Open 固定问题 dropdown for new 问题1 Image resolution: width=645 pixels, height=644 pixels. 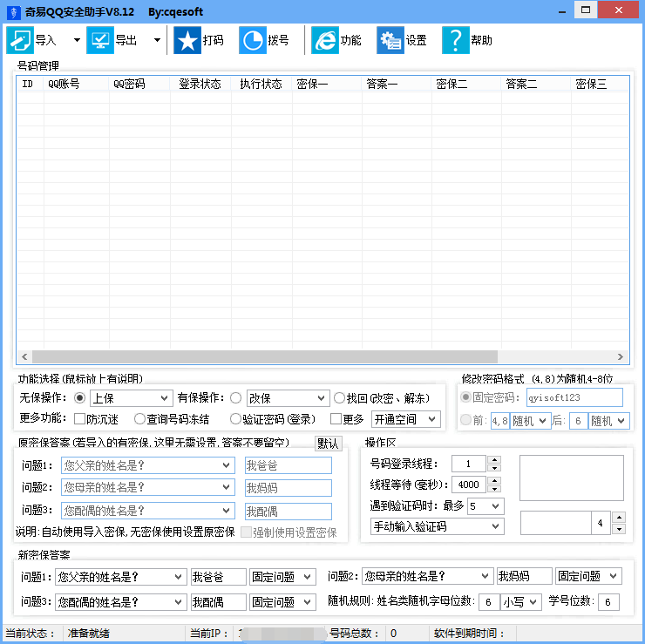[282, 577]
